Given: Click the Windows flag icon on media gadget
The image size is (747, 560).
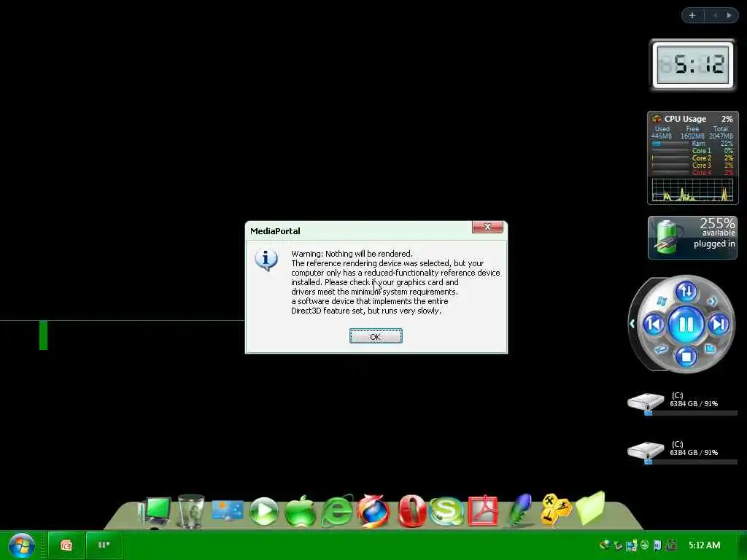Looking at the screenshot, I should click(x=661, y=301).
